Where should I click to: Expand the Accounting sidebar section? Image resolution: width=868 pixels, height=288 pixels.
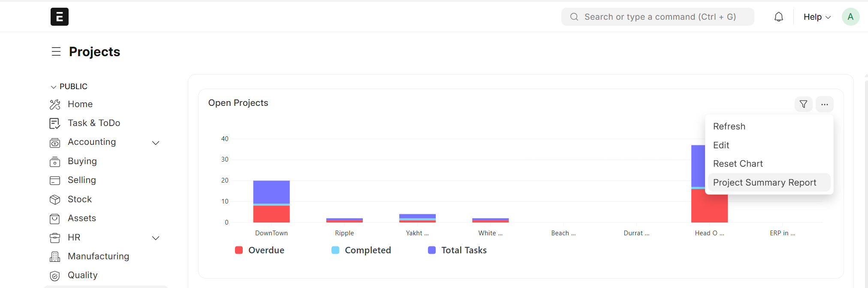(156, 143)
